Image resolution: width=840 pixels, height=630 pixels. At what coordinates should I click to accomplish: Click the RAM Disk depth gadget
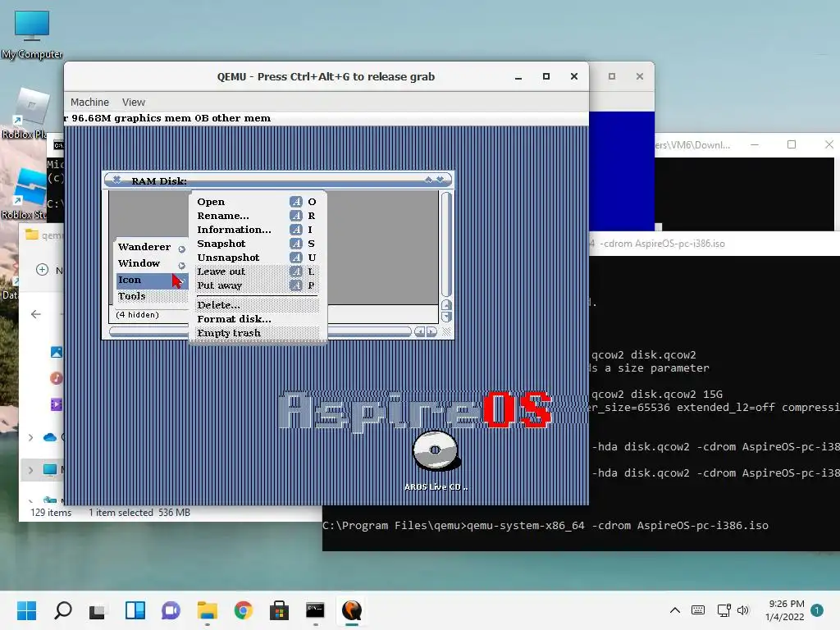441,180
